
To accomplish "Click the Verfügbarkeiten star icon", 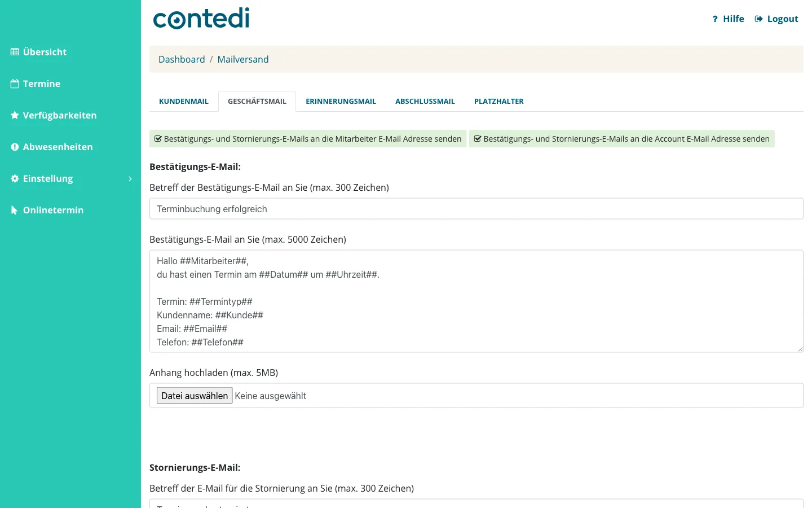I will coord(15,115).
